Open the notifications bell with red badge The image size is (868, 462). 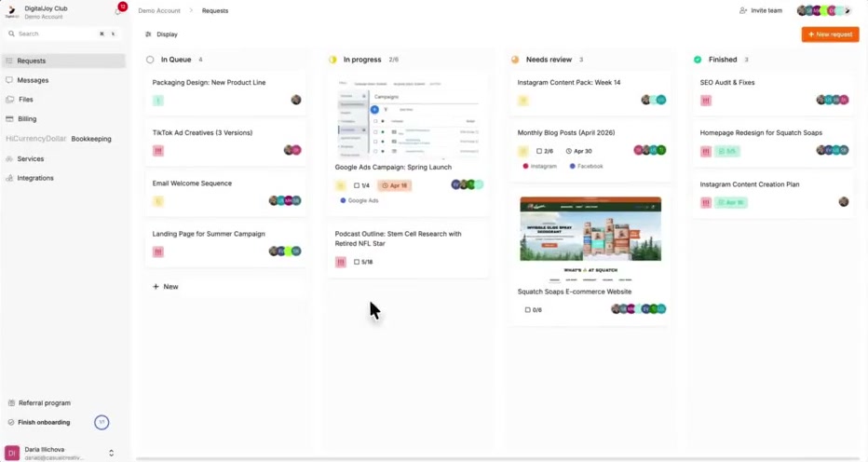pos(119,9)
